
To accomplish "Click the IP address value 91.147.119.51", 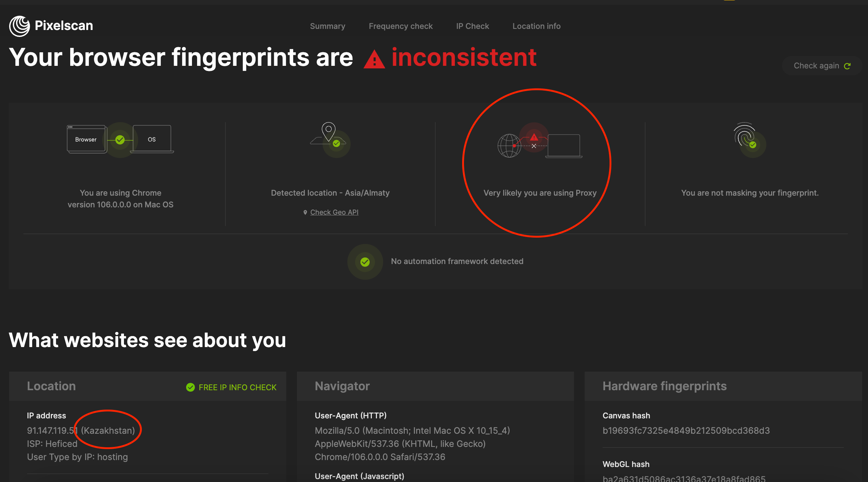I will click(x=52, y=431).
